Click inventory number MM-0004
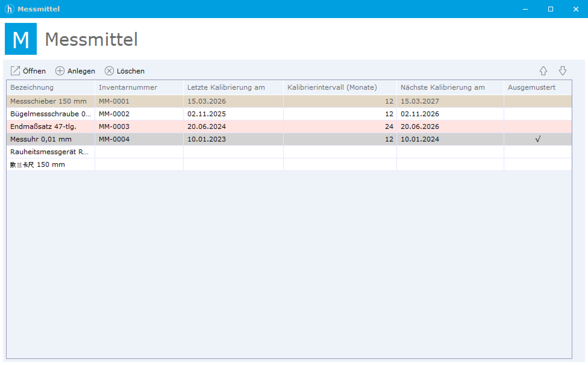 (114, 139)
